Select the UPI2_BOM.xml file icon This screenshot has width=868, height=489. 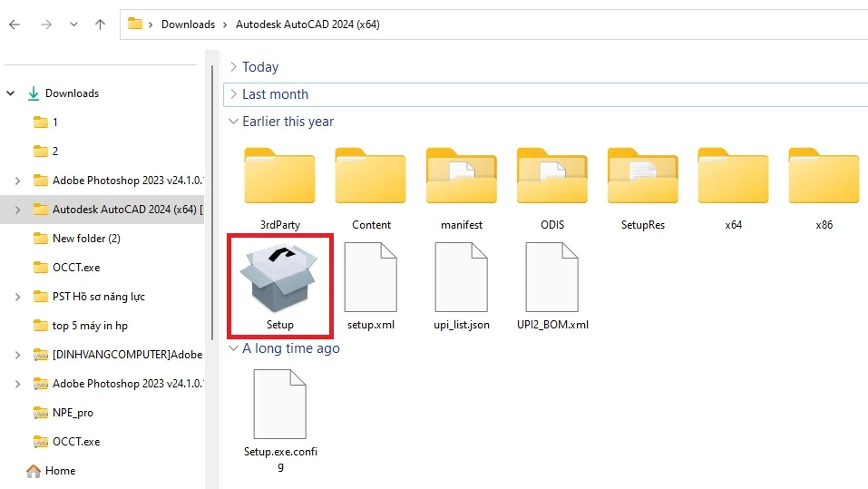tap(552, 278)
